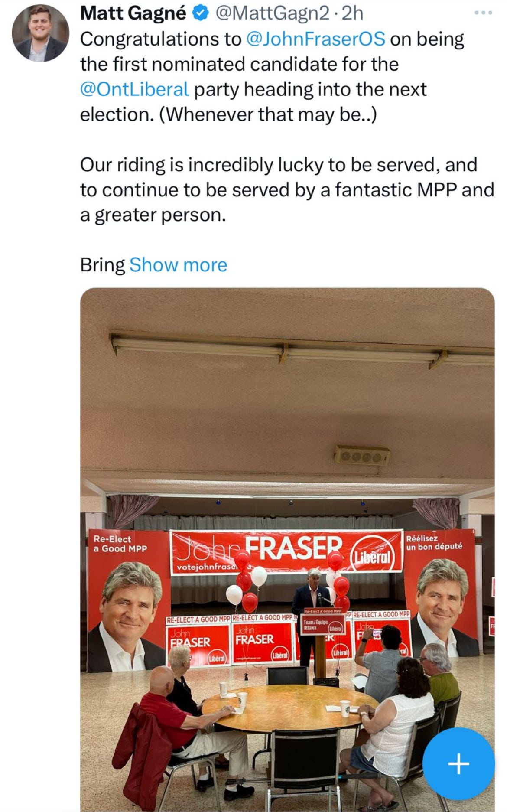
Task: Open Matt Gagné's profile avatar
Action: click(x=40, y=33)
